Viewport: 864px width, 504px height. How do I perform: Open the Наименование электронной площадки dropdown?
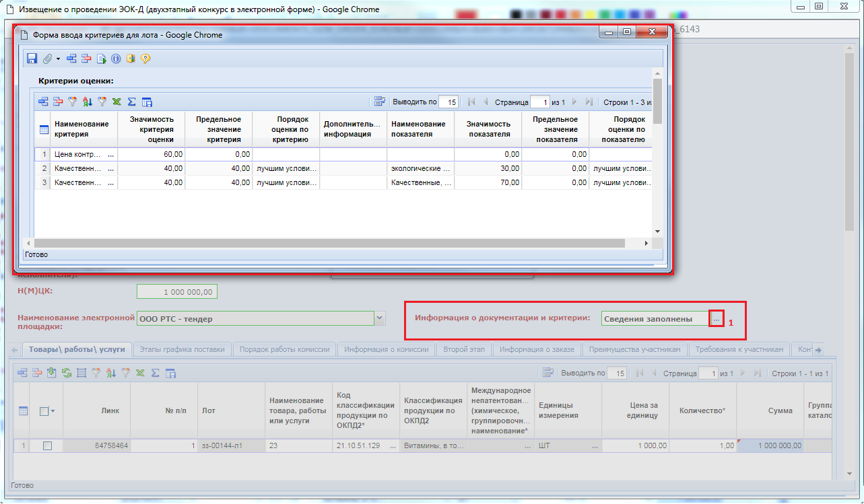click(x=380, y=318)
